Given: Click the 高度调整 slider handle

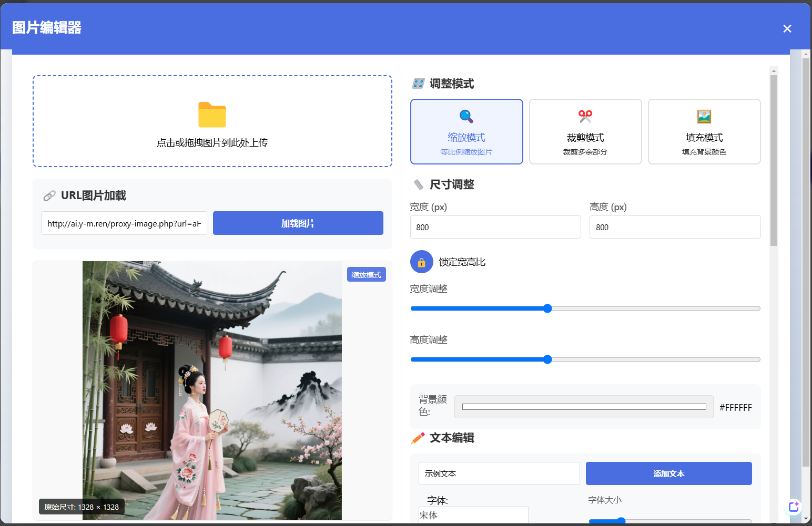Looking at the screenshot, I should (547, 359).
